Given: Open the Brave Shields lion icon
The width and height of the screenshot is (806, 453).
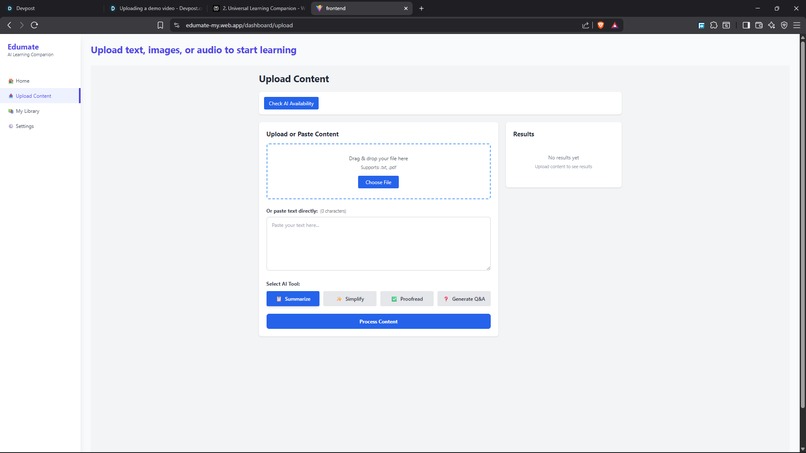Looking at the screenshot, I should point(600,25).
